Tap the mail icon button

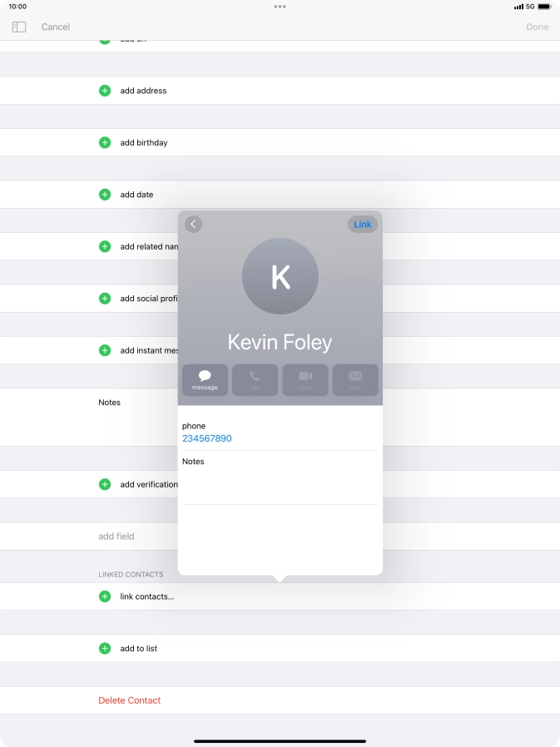(355, 380)
